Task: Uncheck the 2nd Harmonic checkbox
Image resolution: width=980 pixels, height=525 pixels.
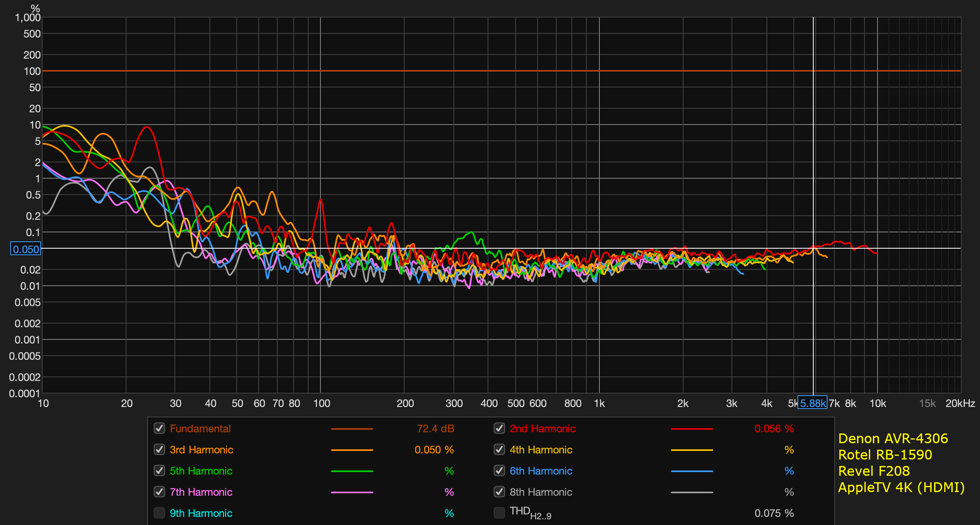Action: coord(499,428)
